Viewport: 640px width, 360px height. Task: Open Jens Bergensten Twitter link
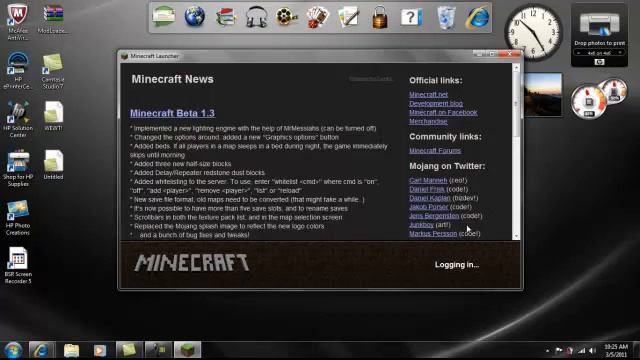(434, 216)
